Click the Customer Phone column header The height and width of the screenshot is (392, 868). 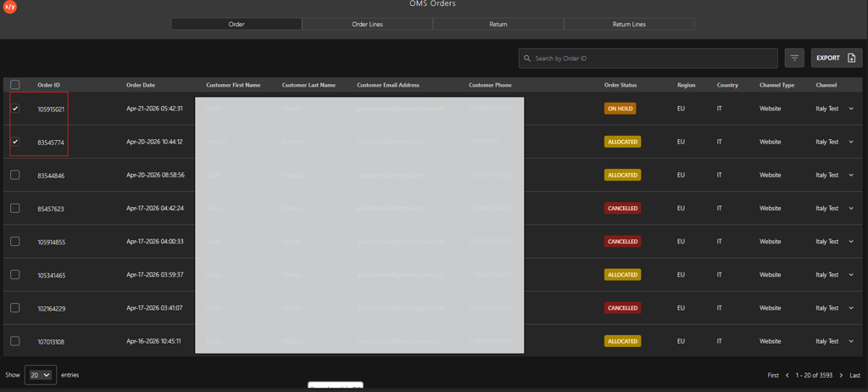point(490,85)
